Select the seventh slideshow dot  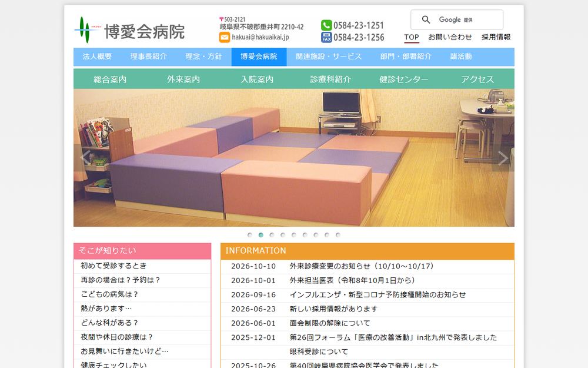pos(316,235)
